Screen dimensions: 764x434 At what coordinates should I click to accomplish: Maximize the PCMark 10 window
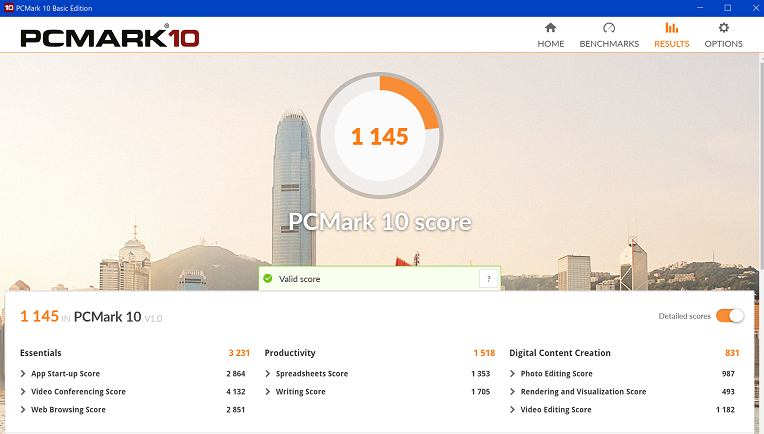pyautogui.click(x=727, y=8)
